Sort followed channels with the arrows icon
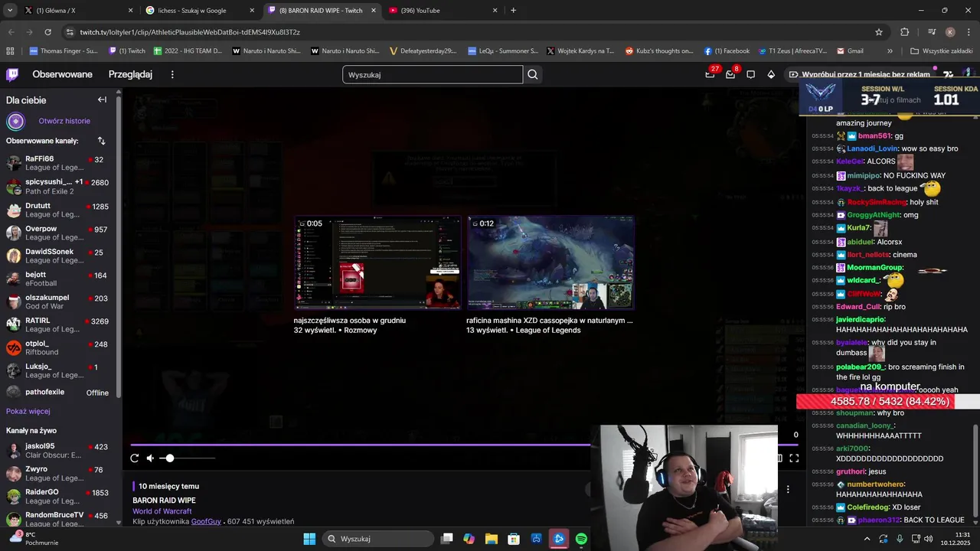The height and width of the screenshot is (551, 980). click(x=101, y=141)
